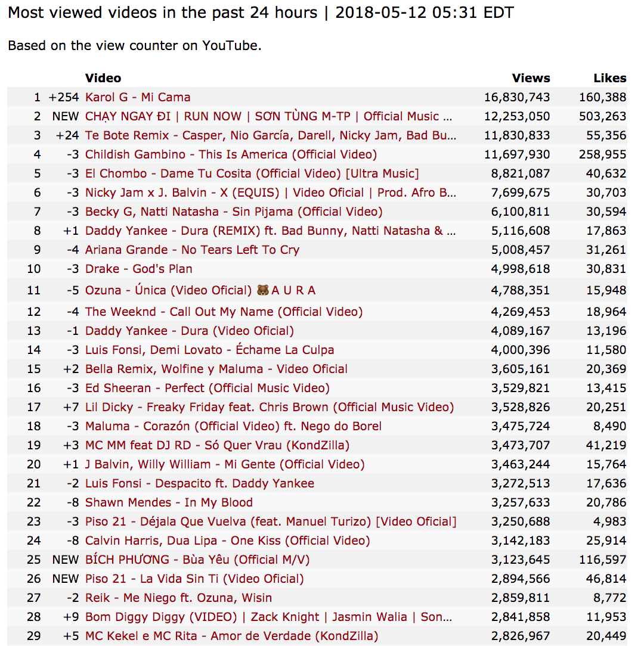Viewport: 644px width, 646px height.
Task: Open El Chombo - Dame Tu Cosita link
Action: (252, 173)
